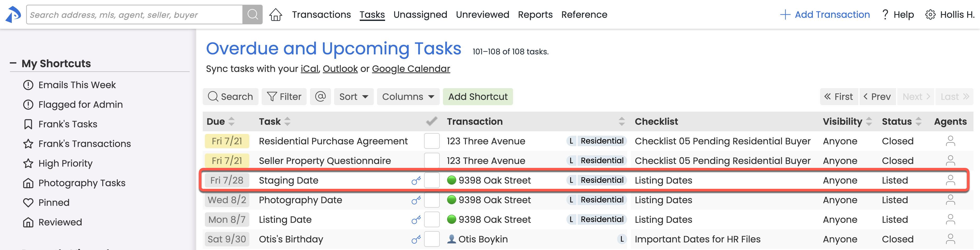Check the Staging Date task checkbox
Image resolution: width=980 pixels, height=250 pixels.
(432, 180)
